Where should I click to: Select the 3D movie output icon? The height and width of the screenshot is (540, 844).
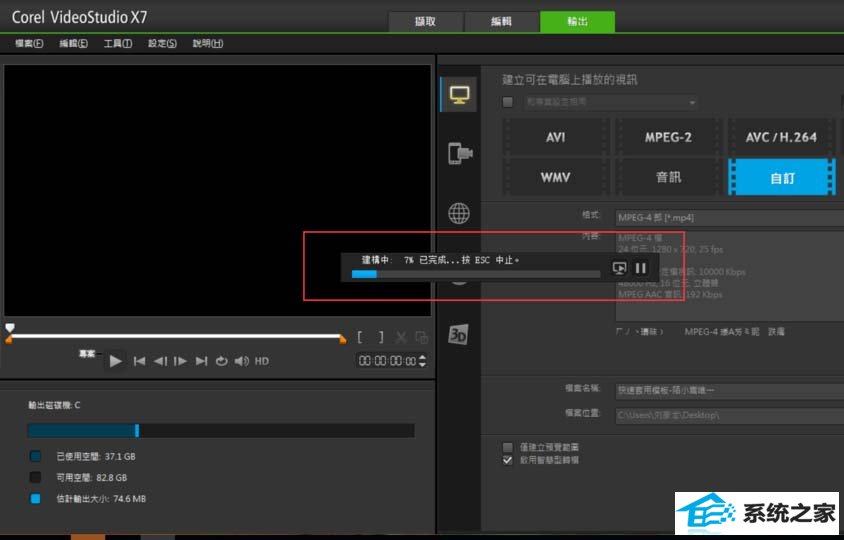458,334
